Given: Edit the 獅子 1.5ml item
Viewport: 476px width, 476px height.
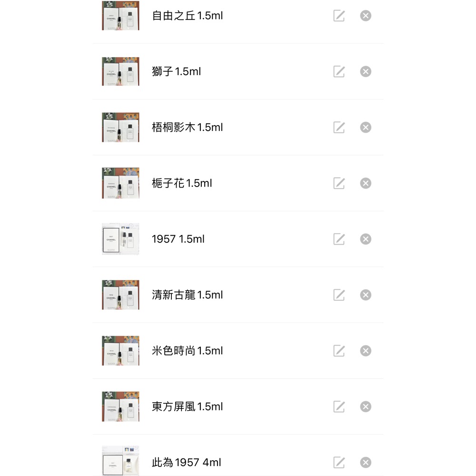Looking at the screenshot, I should click(x=338, y=71).
